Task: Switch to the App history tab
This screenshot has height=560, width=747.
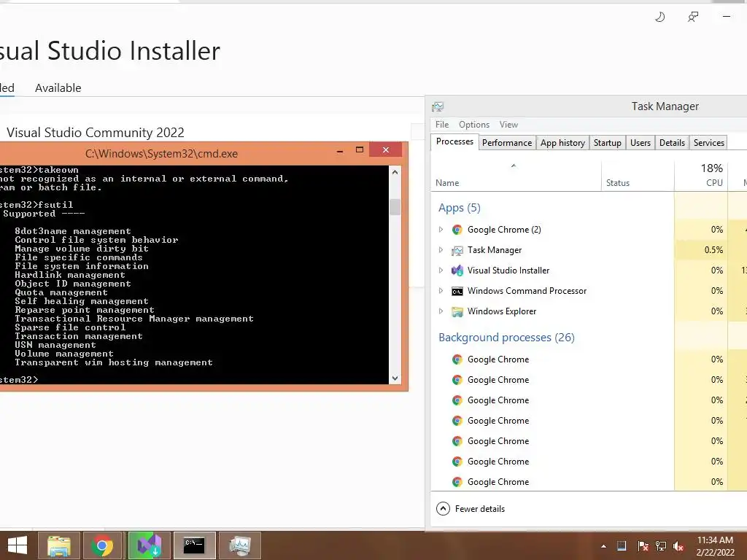Action: pos(562,143)
